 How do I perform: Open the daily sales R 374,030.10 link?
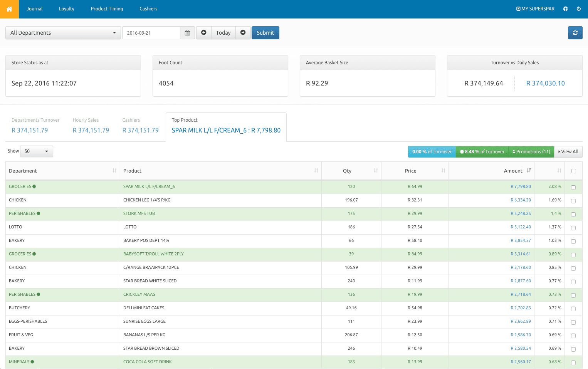click(546, 83)
